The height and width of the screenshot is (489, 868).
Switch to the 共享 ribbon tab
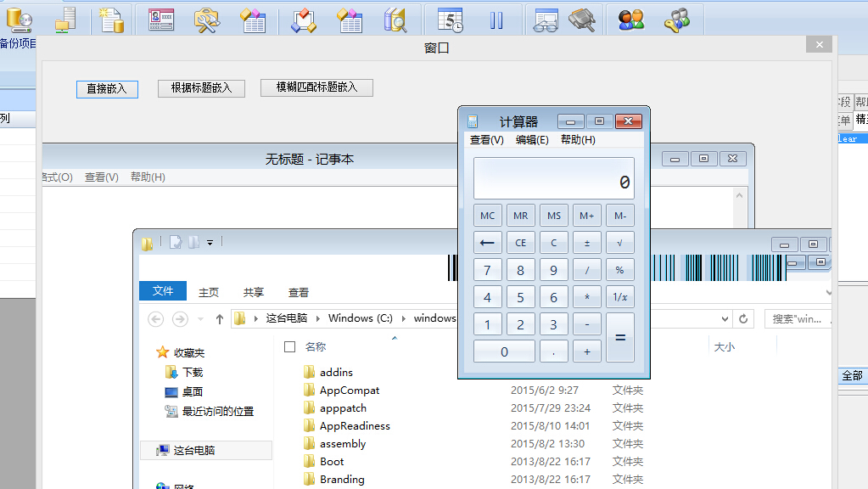click(x=254, y=292)
